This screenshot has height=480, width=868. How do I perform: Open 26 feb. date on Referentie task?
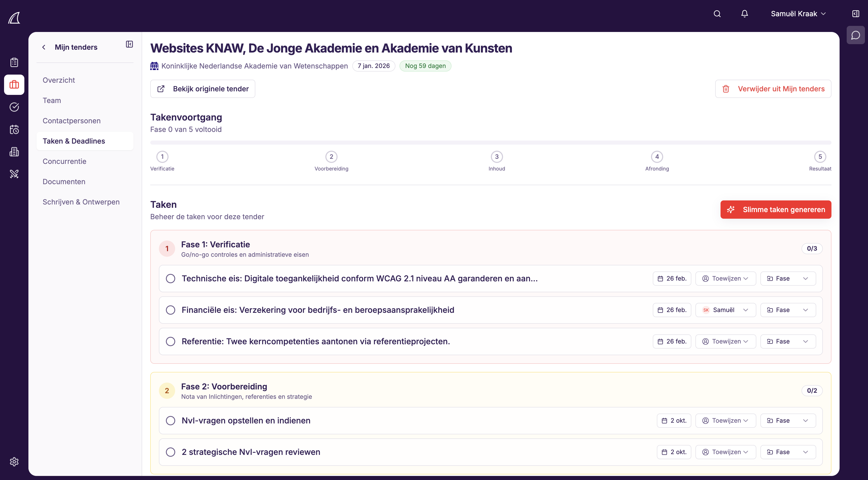672,341
